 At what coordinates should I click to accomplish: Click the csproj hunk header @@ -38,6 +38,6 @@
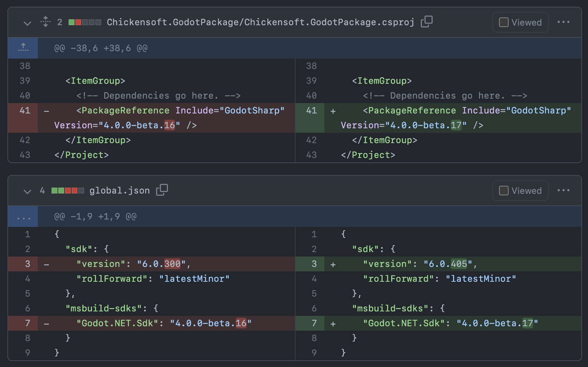pos(101,48)
